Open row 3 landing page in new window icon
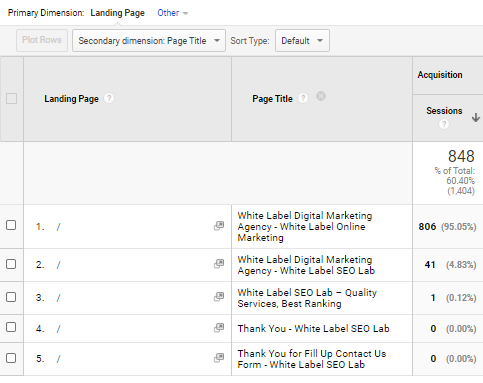Viewport: 483px width, 383px height. [219, 296]
